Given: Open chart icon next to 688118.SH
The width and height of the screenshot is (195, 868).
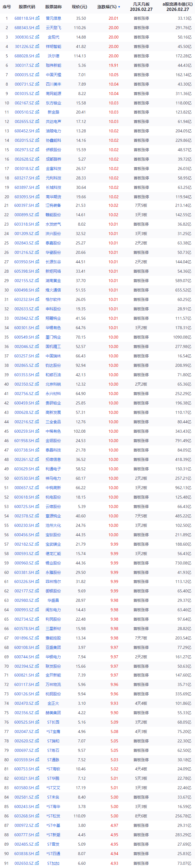Looking at the screenshot, I should 37,18.
